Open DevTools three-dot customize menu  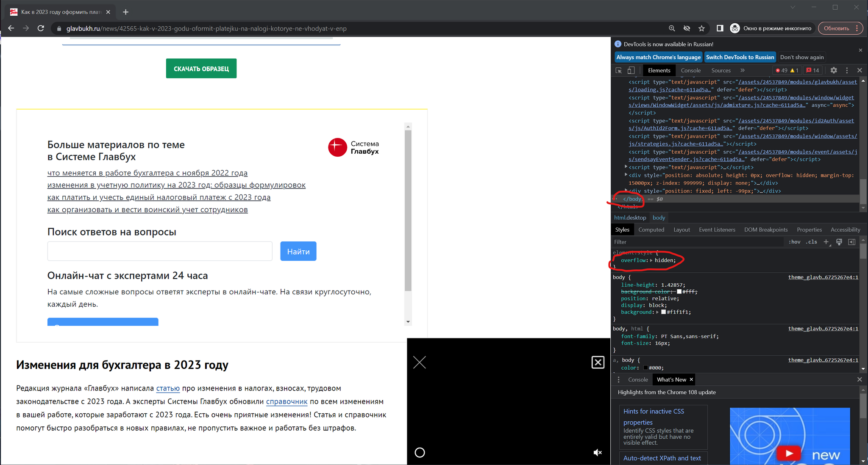[847, 70]
